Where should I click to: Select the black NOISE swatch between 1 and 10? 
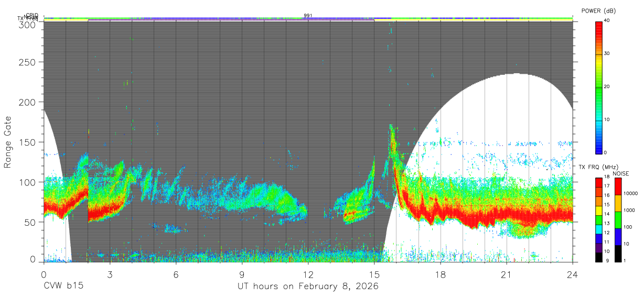tap(617, 252)
